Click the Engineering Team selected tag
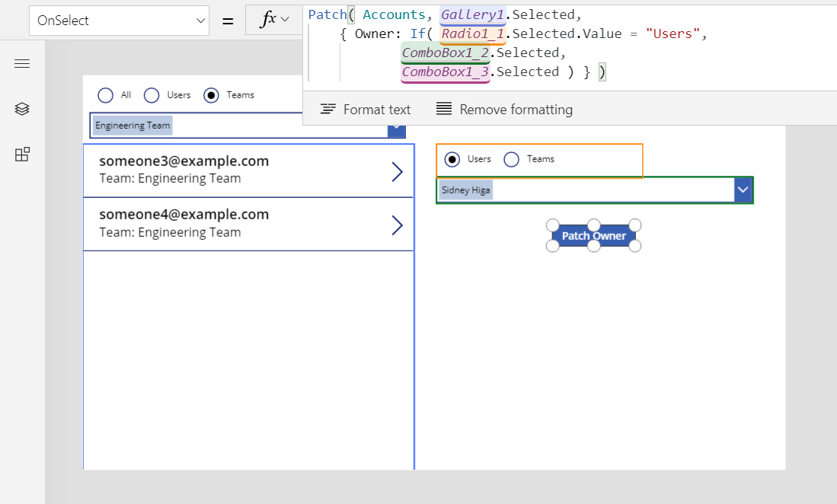837x504 pixels. pos(133,126)
